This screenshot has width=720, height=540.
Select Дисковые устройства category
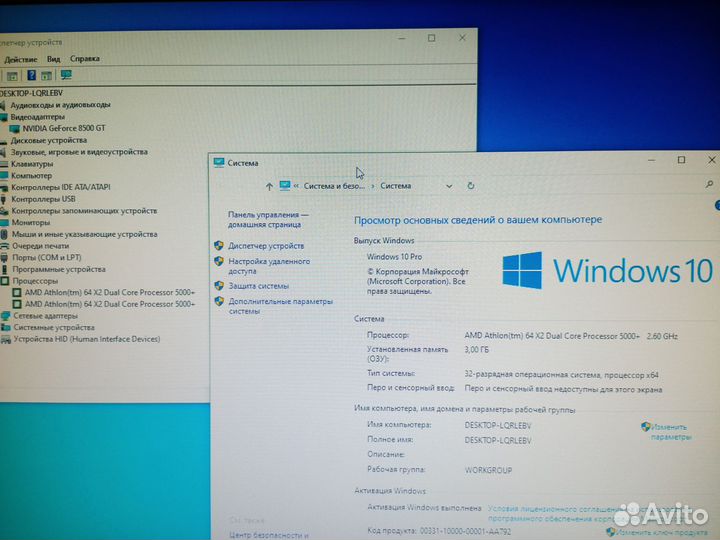click(49, 140)
